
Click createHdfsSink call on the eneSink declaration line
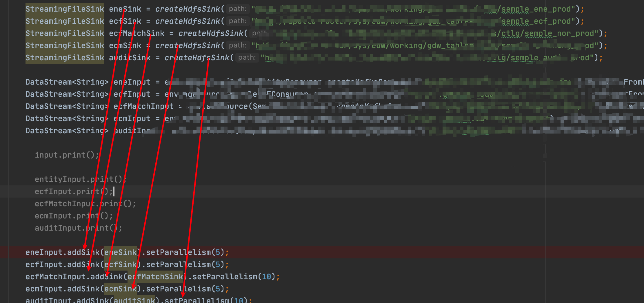pos(188,9)
